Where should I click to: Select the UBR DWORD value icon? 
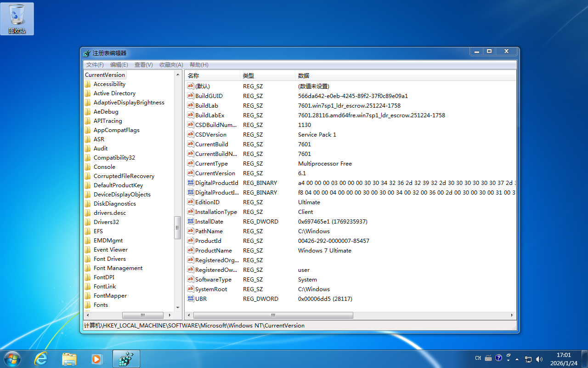tap(191, 299)
